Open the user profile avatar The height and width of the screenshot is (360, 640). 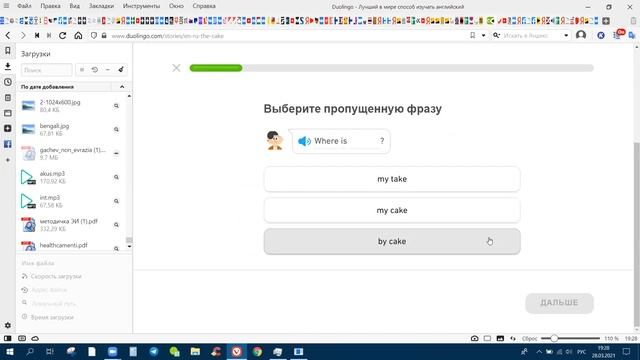[x=581, y=36]
